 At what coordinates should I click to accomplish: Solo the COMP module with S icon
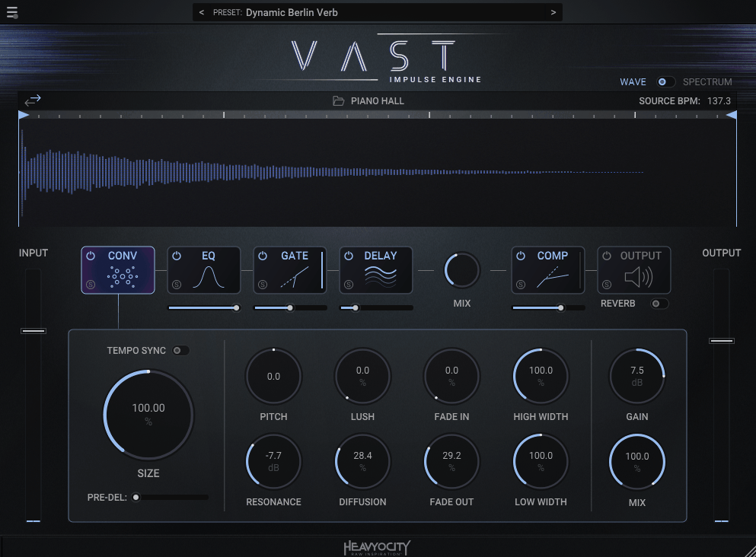521,285
